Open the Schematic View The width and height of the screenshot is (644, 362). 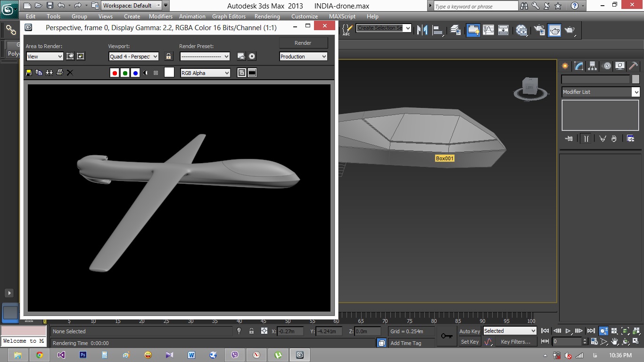(x=504, y=30)
